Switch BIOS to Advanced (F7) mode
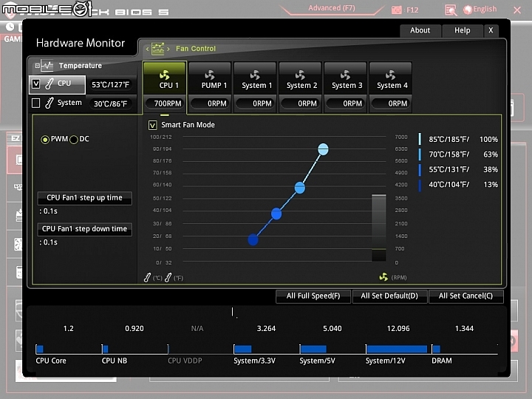532x399 pixels. 332,8
